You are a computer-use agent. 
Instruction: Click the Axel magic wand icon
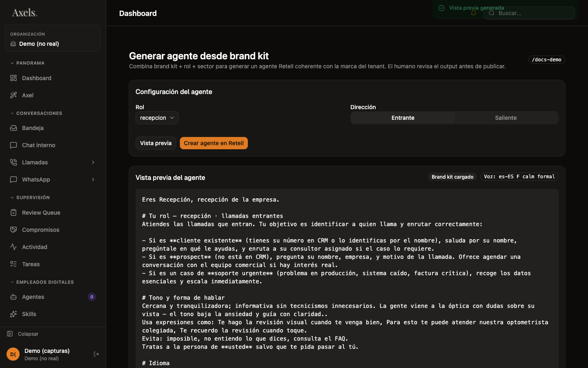[13, 95]
